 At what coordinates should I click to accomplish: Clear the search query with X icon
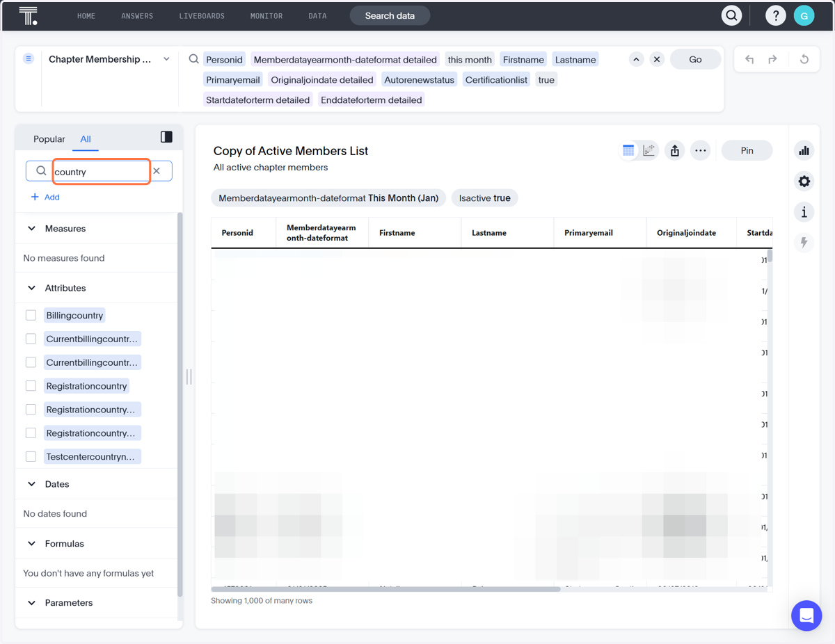[x=656, y=59]
